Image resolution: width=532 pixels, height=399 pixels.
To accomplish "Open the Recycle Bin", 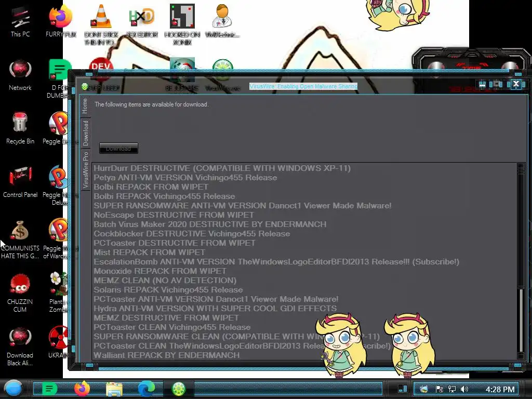I will click(20, 129).
